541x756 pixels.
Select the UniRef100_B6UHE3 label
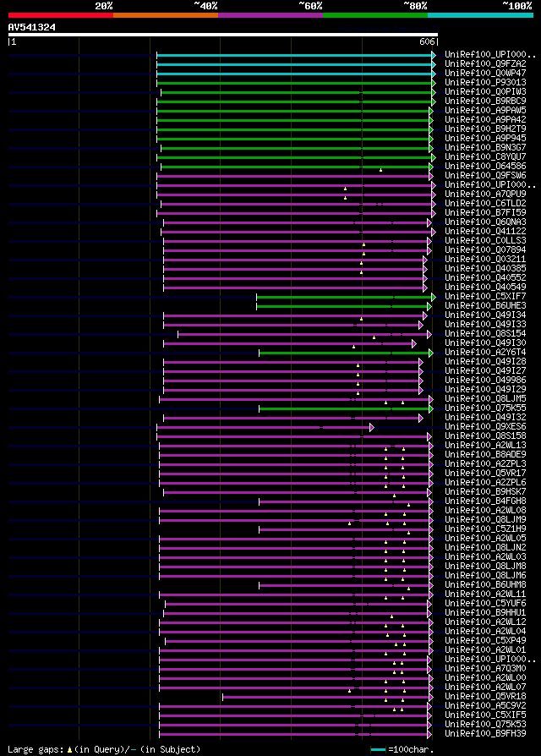485,305
